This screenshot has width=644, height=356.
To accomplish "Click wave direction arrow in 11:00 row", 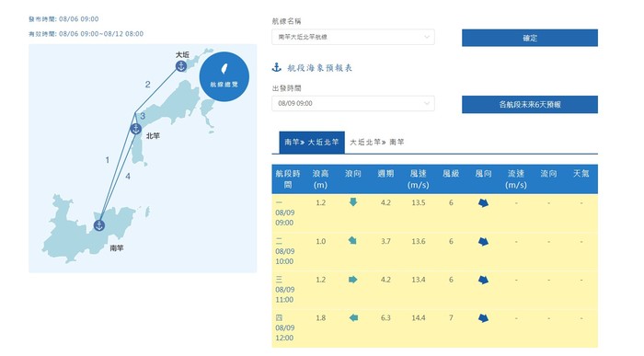I will pos(352,280).
